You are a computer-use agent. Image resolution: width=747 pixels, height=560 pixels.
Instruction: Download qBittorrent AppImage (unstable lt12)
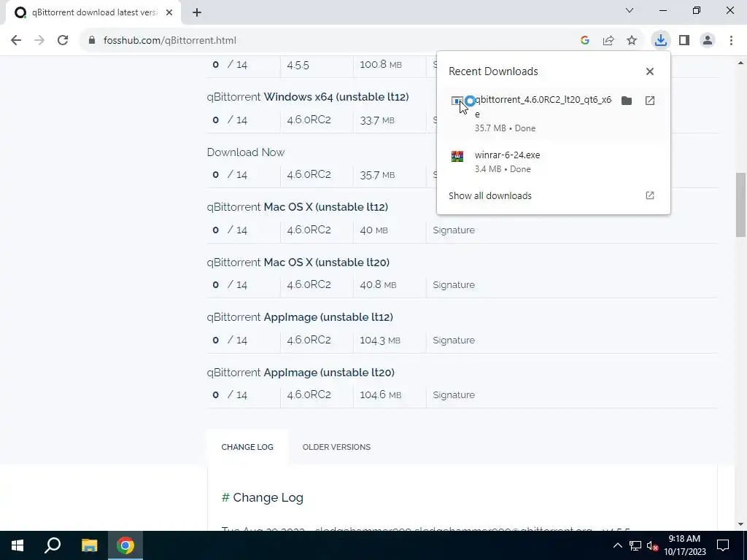pyautogui.click(x=300, y=317)
